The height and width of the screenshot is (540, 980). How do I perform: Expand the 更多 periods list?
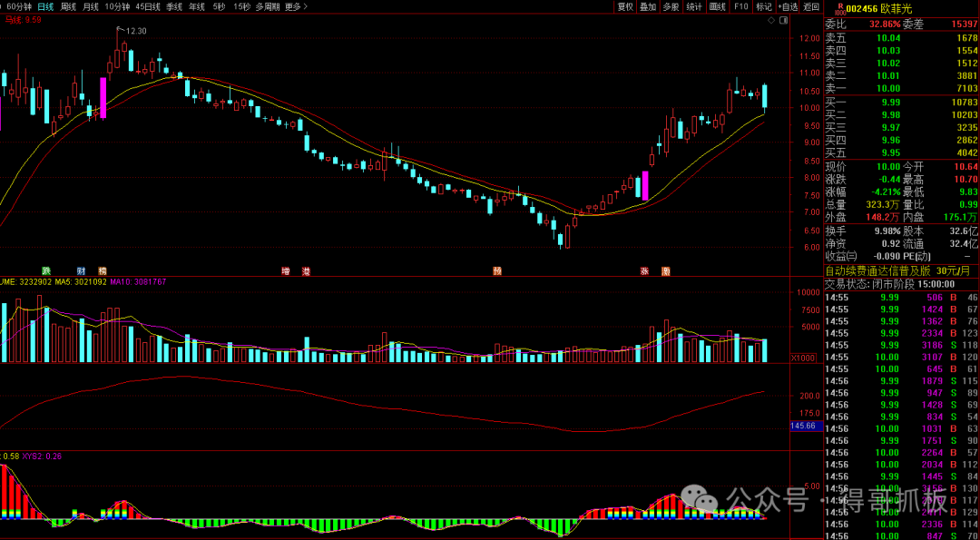pyautogui.click(x=296, y=7)
